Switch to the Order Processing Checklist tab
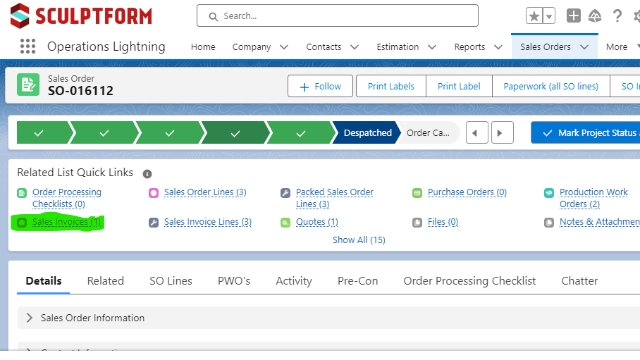640x360 pixels. (x=469, y=281)
